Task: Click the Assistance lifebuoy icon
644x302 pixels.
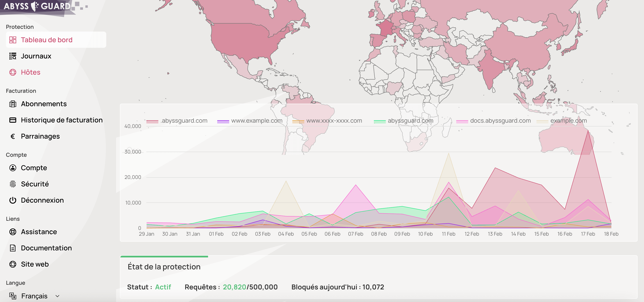Action: [x=13, y=232]
